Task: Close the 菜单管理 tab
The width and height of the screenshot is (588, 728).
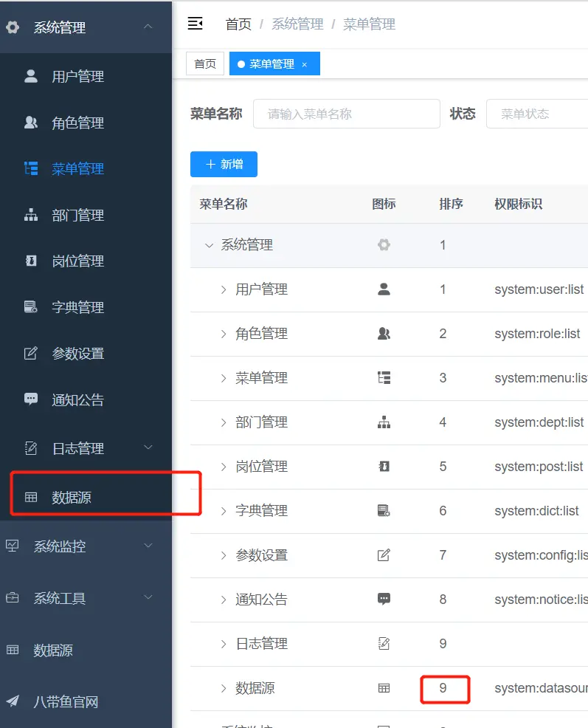Action: coord(304,65)
